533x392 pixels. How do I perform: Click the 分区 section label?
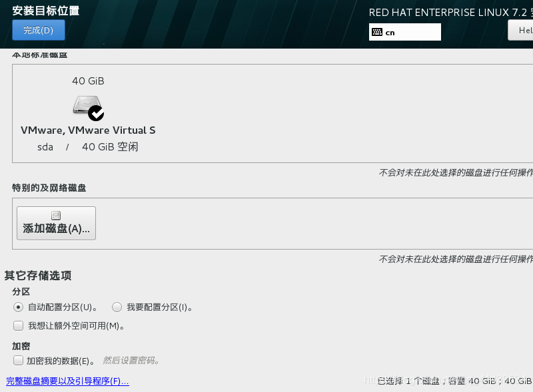click(x=21, y=292)
